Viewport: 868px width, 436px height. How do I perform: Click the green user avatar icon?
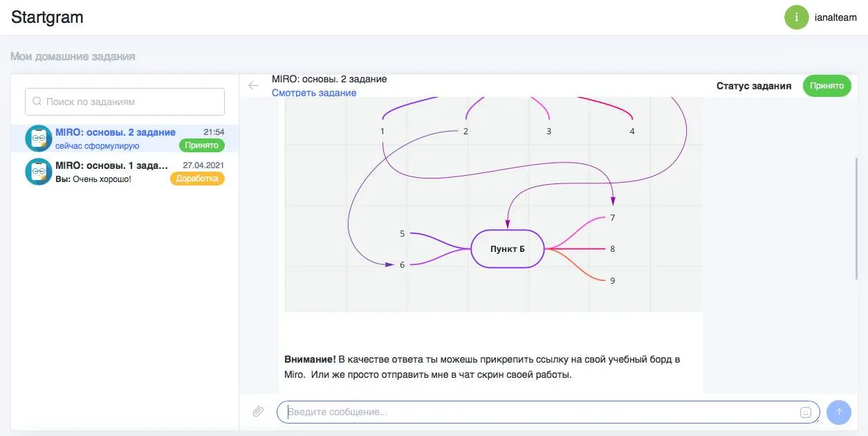(x=797, y=17)
